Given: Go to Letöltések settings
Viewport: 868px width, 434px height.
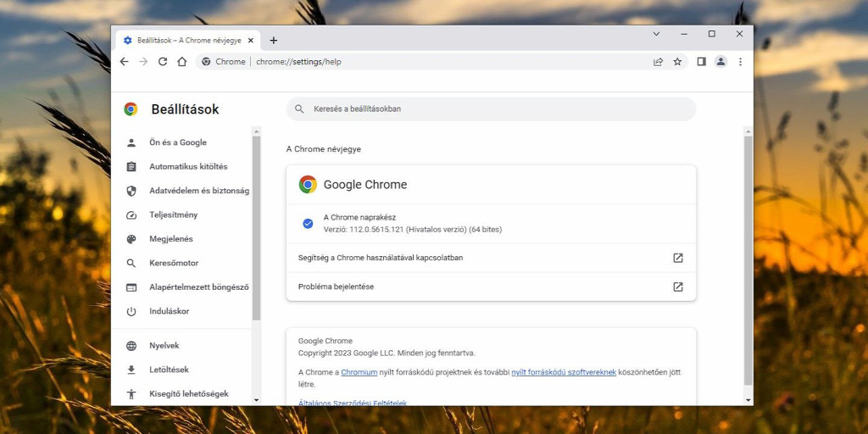Looking at the screenshot, I should 169,370.
